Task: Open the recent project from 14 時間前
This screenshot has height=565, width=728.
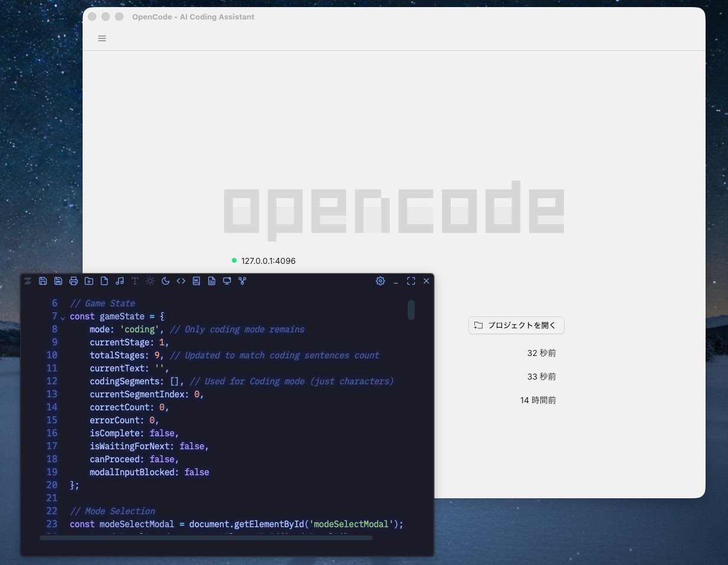Action: coord(537,400)
